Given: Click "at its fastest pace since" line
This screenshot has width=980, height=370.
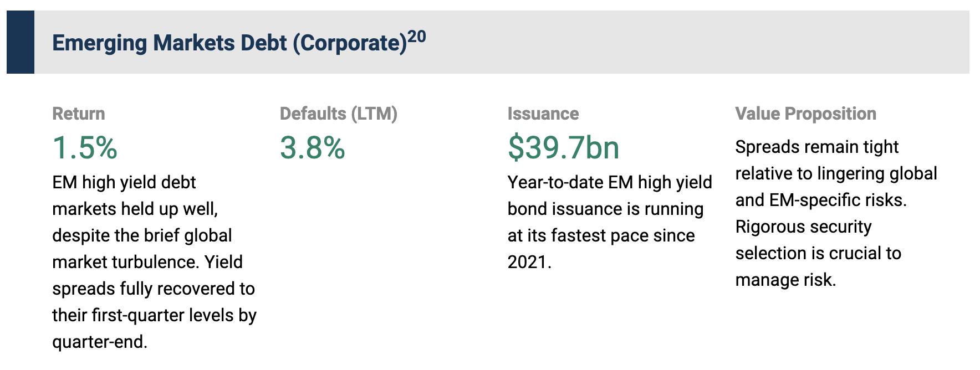Looking at the screenshot, I should coord(601,235).
